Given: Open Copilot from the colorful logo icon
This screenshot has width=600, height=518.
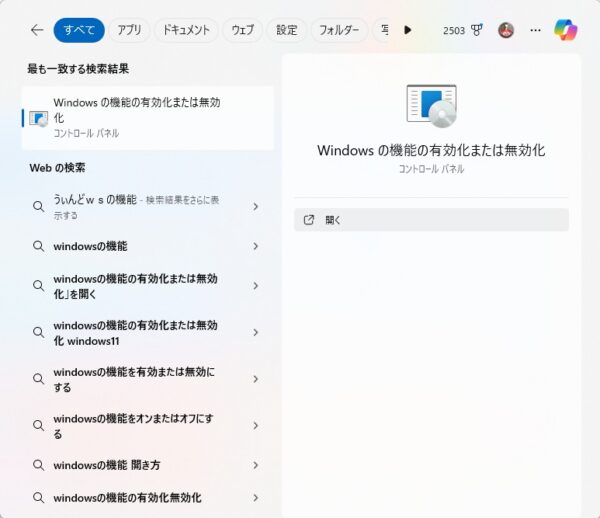Looking at the screenshot, I should pos(566,30).
